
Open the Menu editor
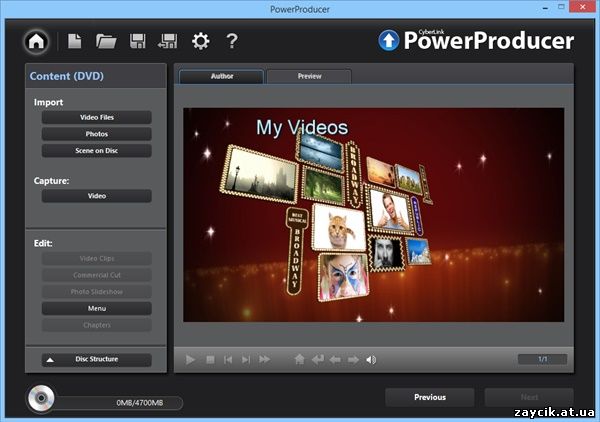(96, 308)
